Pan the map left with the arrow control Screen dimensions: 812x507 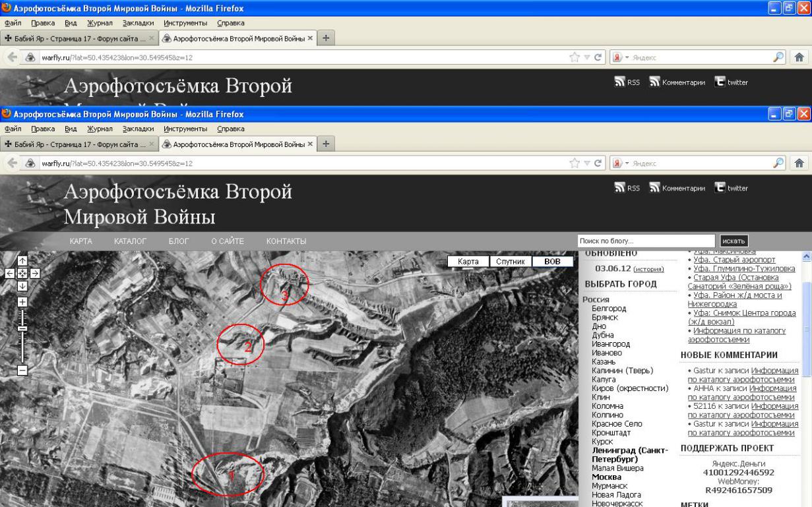tap(11, 273)
